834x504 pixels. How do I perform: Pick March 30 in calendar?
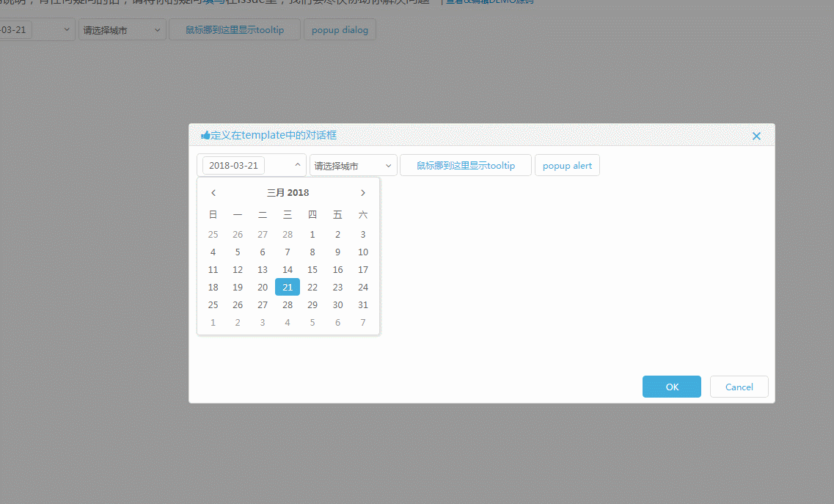337,305
